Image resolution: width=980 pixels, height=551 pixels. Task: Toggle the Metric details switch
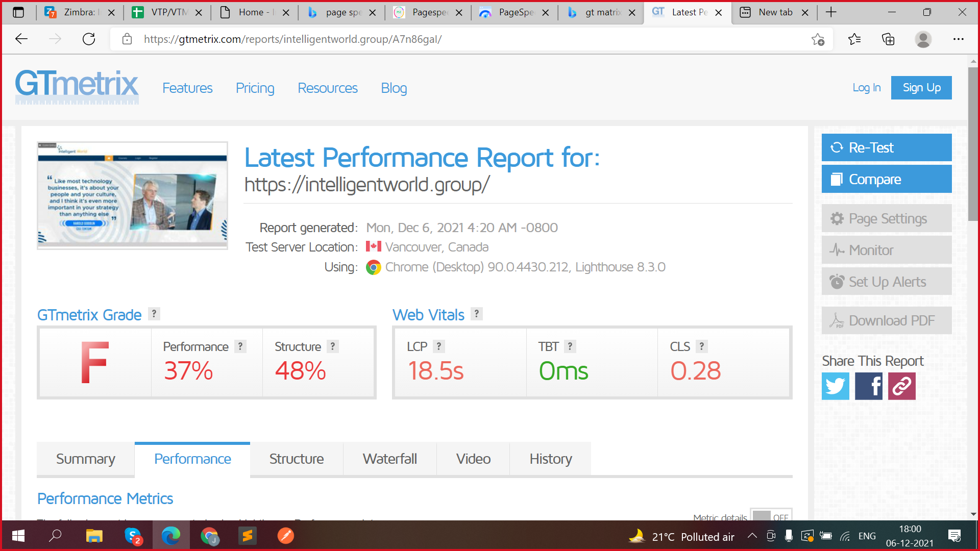click(771, 515)
